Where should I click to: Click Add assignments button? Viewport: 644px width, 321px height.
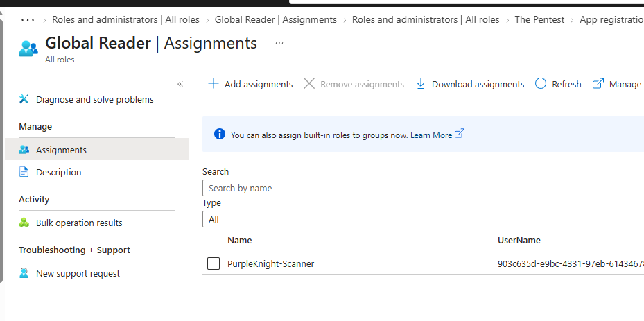pos(250,84)
